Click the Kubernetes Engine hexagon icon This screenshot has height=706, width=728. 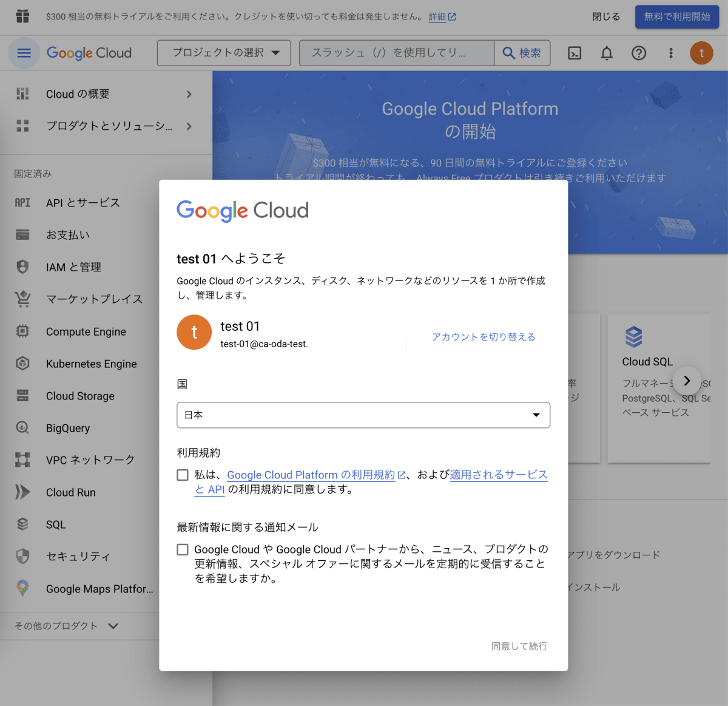22,363
